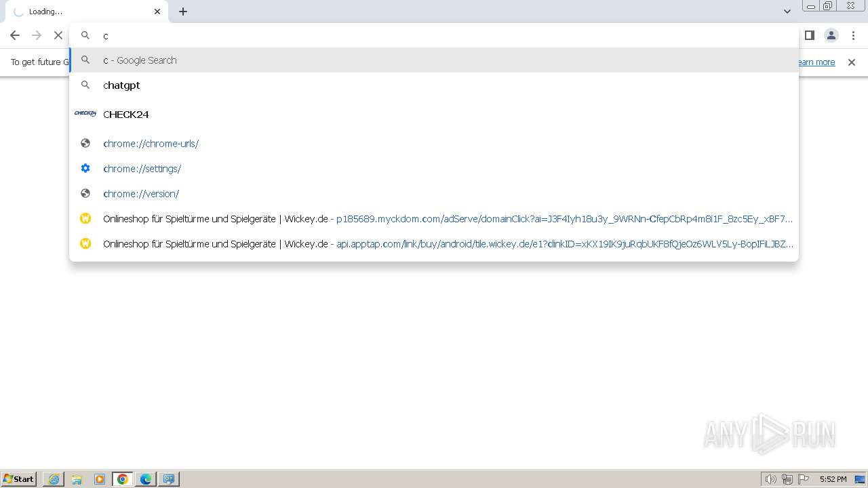The image size is (868, 488).
Task: Open chrome://version/ suggestion
Action: pos(434,194)
